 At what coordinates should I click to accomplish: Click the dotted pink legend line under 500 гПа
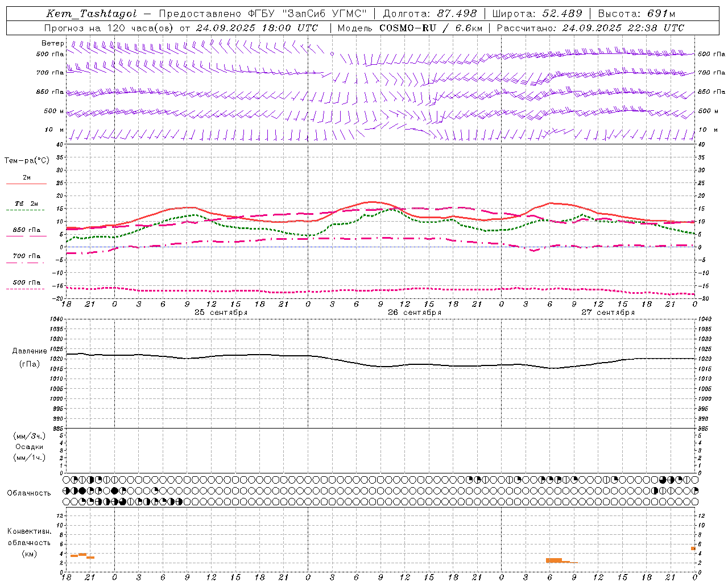[25, 289]
